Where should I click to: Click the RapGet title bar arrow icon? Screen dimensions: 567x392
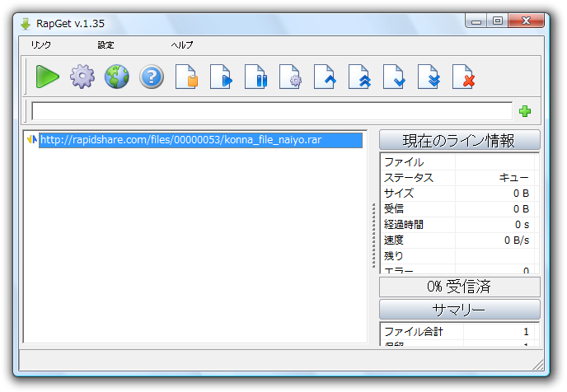tap(26, 24)
